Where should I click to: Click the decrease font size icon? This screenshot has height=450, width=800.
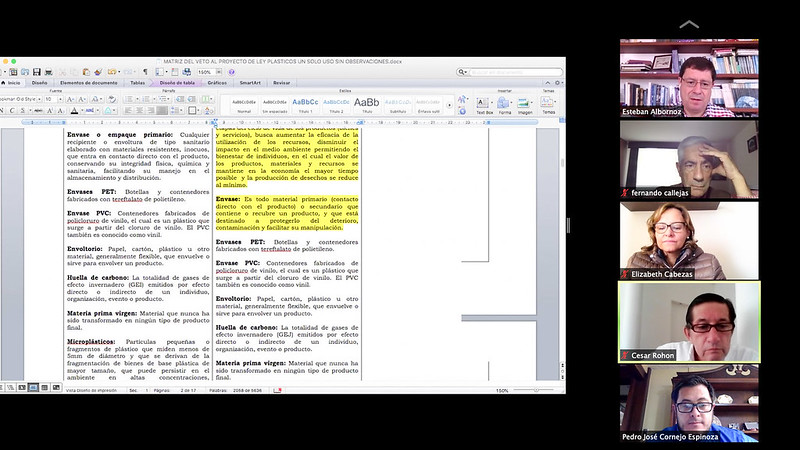tap(82, 99)
